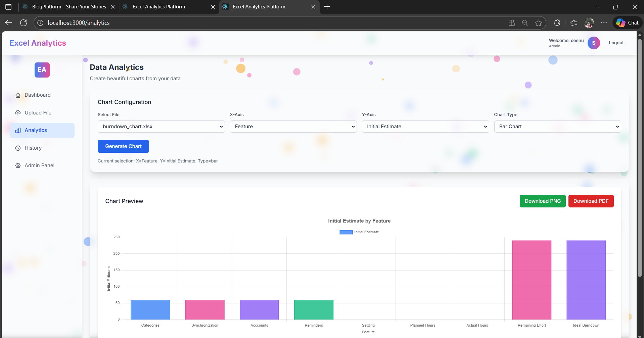
Task: Click the blue Categories bar
Action: 150,309
